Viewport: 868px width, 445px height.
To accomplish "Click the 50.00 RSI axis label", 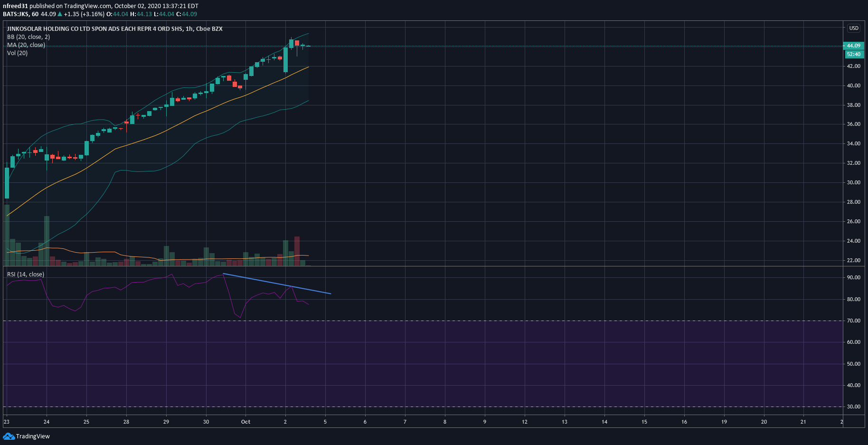I will coord(854,364).
